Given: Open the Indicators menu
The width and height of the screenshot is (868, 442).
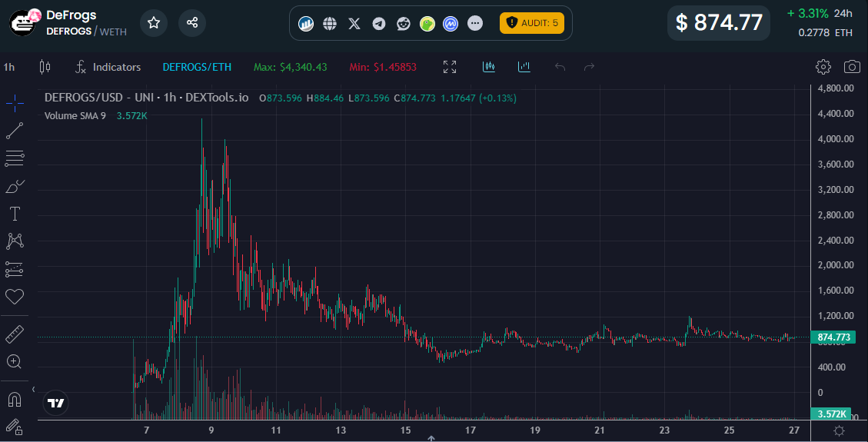Looking at the screenshot, I should [x=108, y=67].
